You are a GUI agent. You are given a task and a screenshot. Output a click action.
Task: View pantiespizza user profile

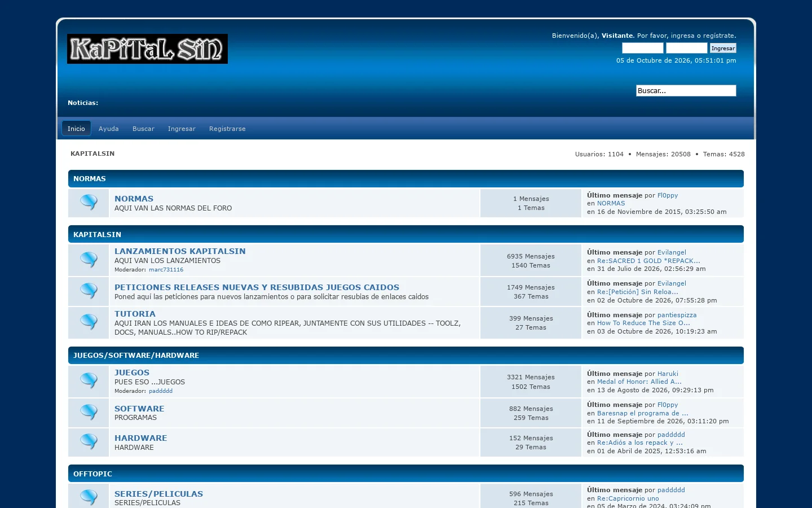click(677, 315)
